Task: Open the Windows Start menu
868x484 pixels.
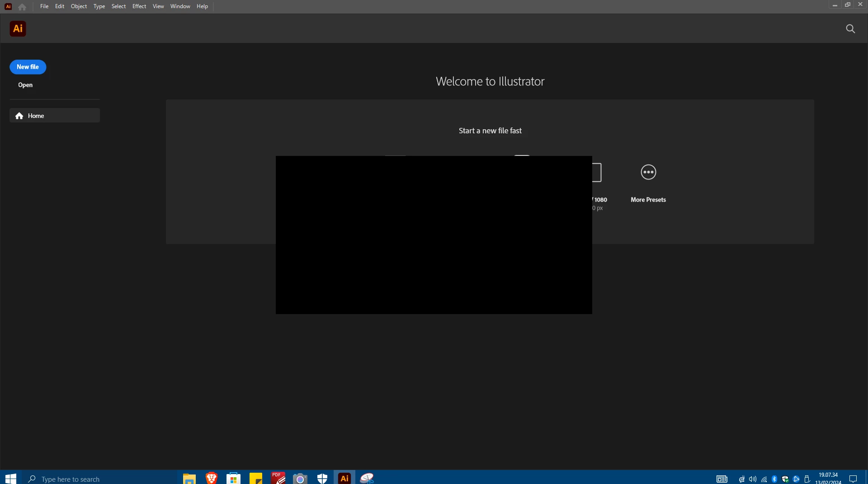Action: click(x=10, y=479)
